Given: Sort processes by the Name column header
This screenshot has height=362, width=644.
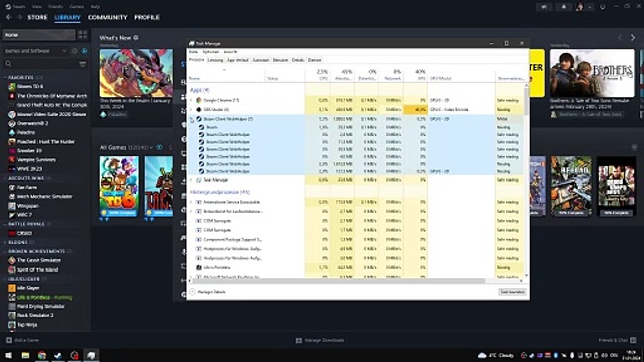Looking at the screenshot, I should [226, 75].
